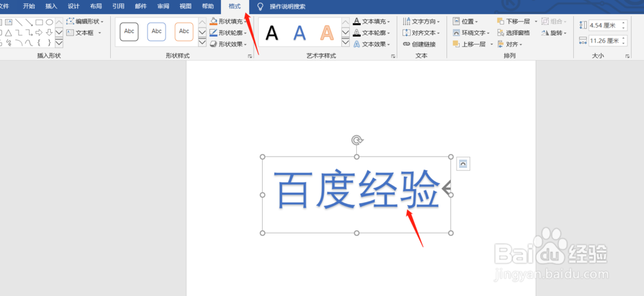Switch to the 引用 (References) tab
644x296 pixels.
coord(118,6)
